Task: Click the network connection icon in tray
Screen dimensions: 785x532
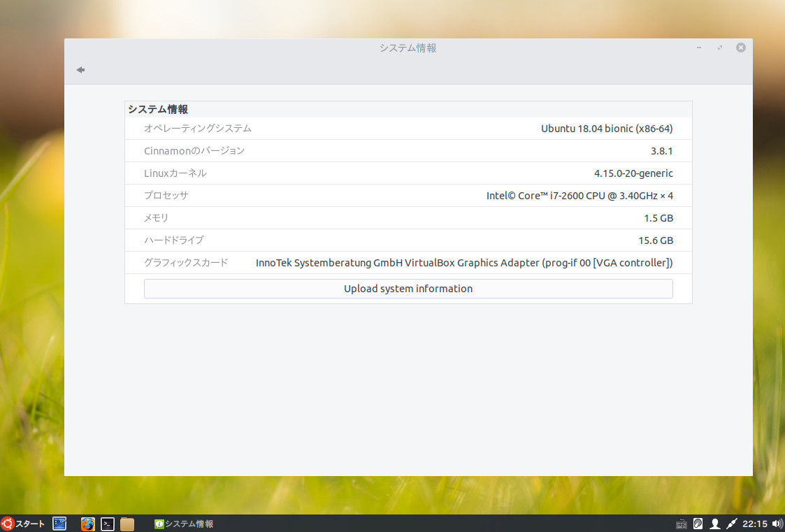Action: coord(731,523)
